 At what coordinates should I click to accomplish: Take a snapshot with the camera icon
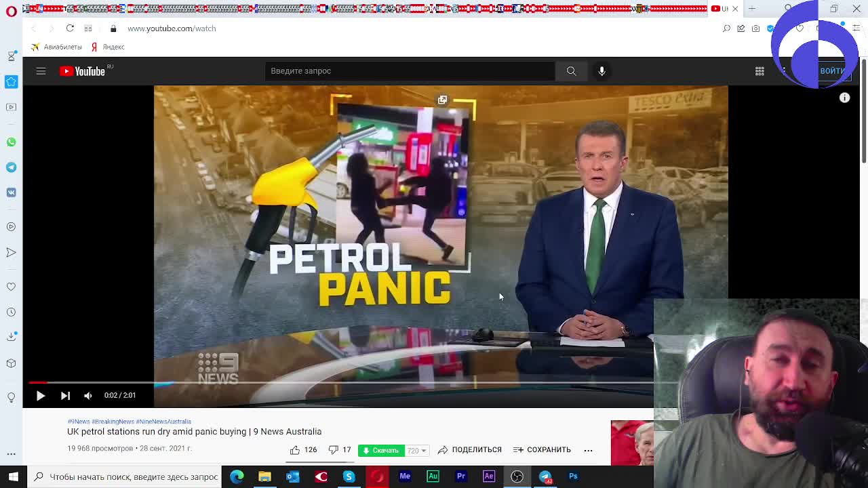755,28
